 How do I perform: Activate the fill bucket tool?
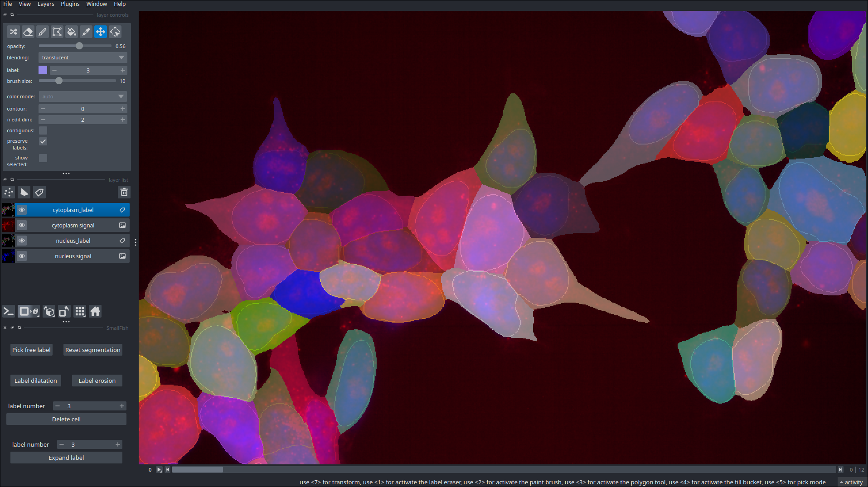(x=71, y=32)
